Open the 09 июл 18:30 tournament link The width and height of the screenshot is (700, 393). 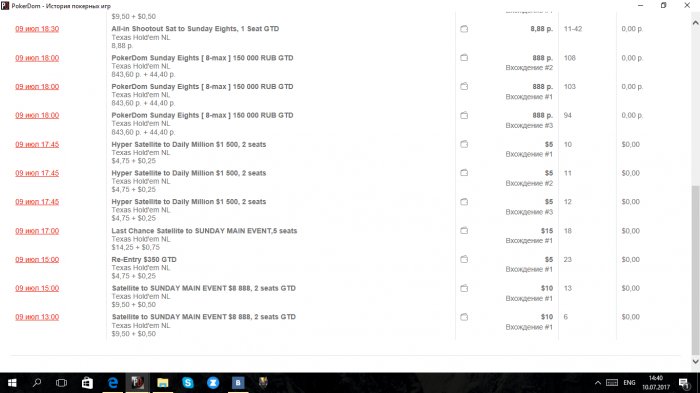(37, 29)
